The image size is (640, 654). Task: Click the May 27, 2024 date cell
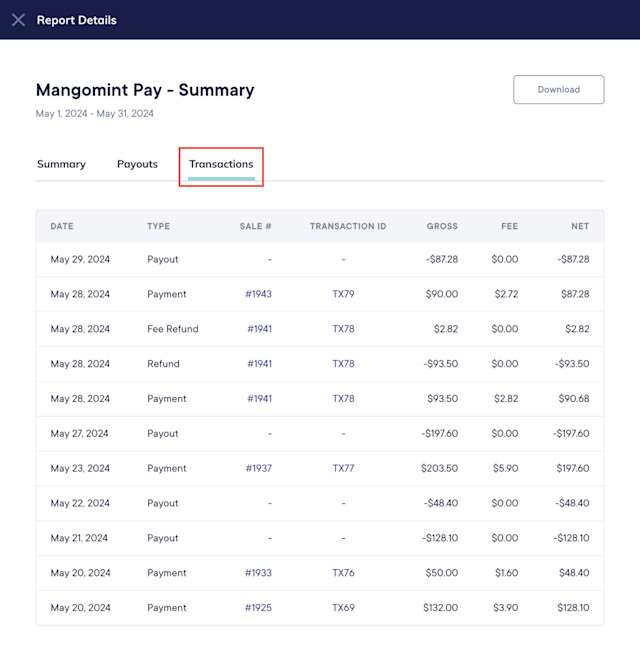[x=79, y=433]
